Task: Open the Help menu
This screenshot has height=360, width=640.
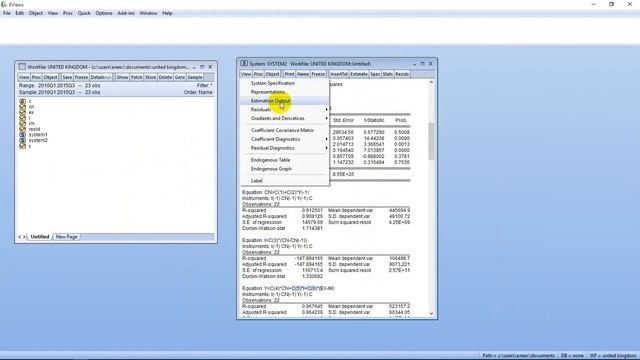Action: point(167,13)
